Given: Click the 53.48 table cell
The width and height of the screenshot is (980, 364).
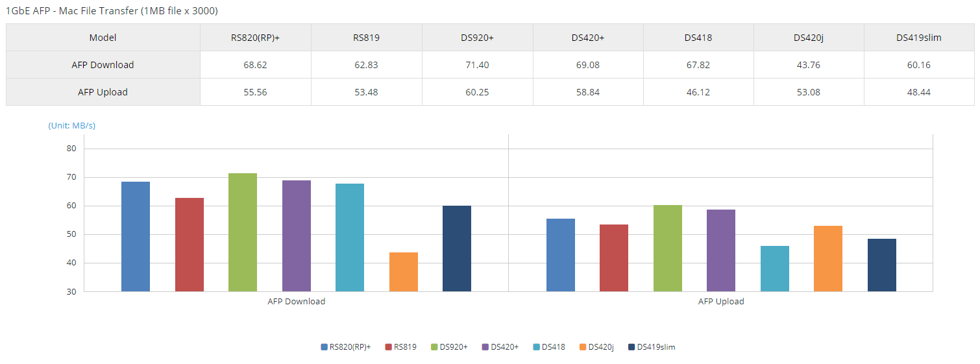Looking at the screenshot, I should (x=367, y=92).
